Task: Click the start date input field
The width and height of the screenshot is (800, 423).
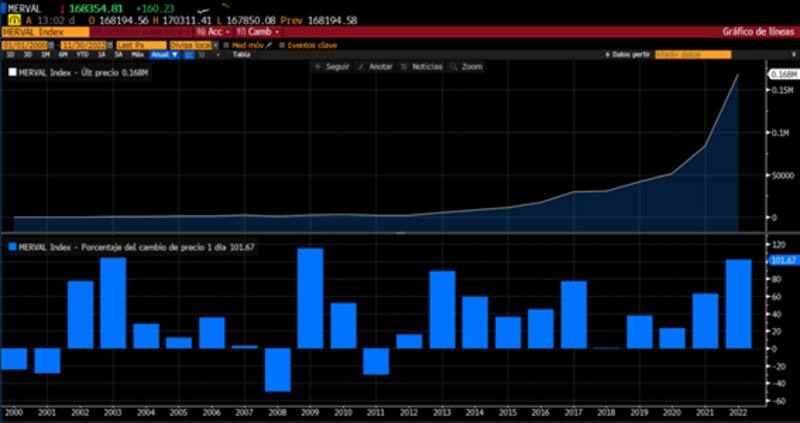Action: (x=27, y=44)
